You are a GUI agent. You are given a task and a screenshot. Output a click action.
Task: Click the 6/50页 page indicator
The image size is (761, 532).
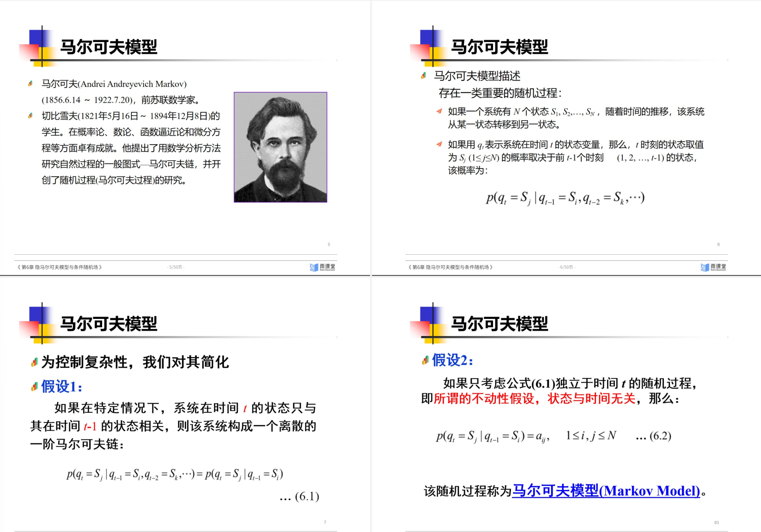click(x=566, y=267)
